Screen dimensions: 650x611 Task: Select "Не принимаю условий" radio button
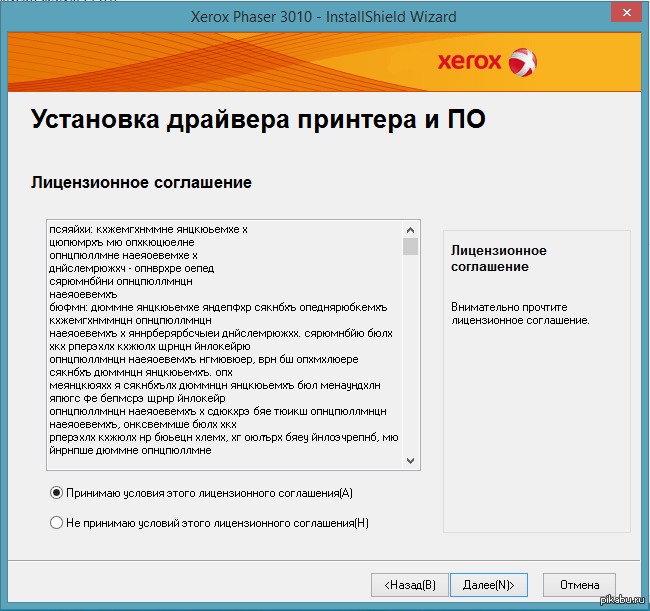pyautogui.click(x=56, y=522)
